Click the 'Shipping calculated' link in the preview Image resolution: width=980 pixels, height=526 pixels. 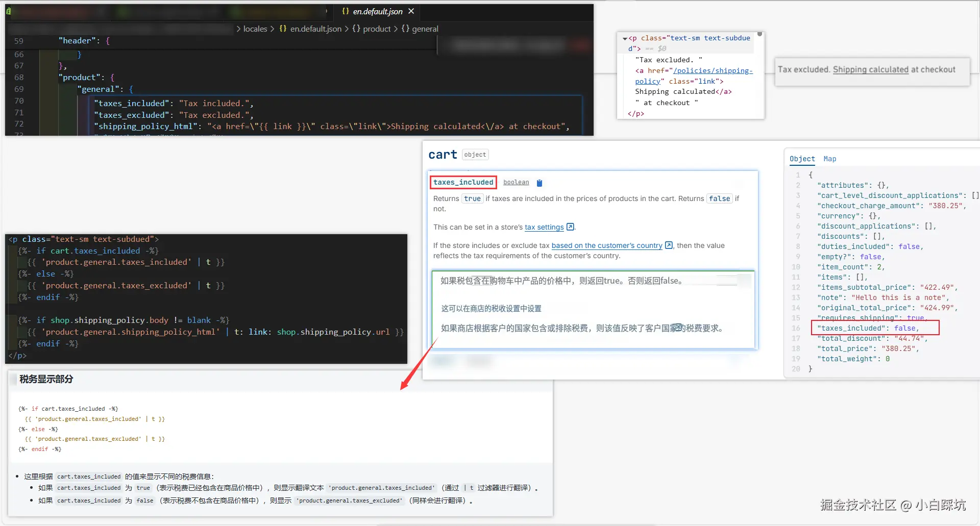pos(870,69)
